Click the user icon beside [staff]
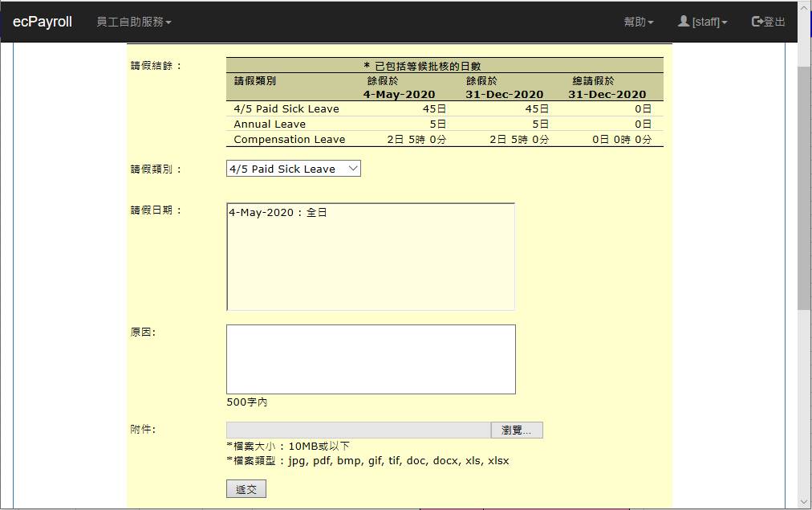The image size is (812, 510). [x=684, y=22]
